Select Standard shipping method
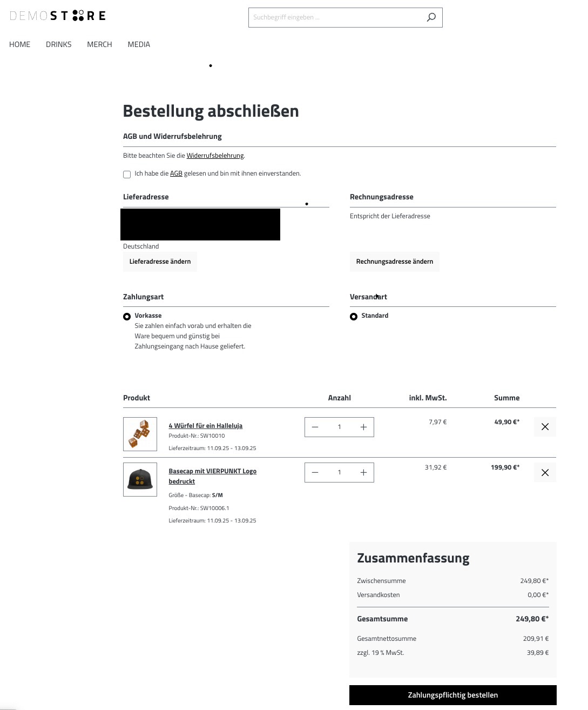 click(354, 317)
